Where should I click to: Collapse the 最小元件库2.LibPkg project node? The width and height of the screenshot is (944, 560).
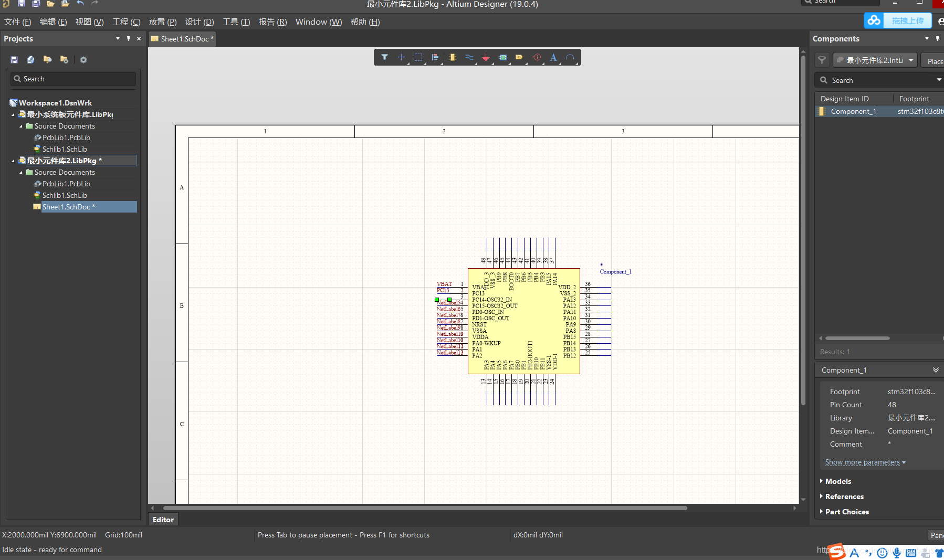(x=13, y=161)
